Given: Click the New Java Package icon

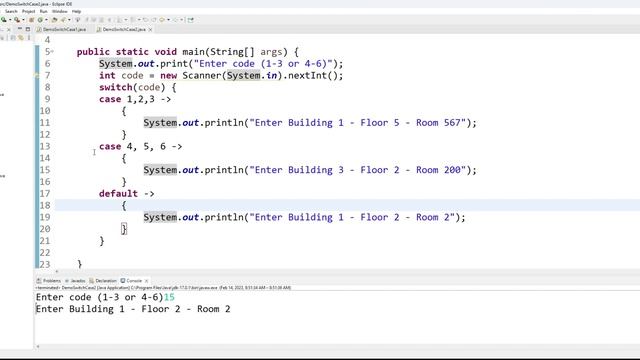Looking at the screenshot, I should 31,20.
